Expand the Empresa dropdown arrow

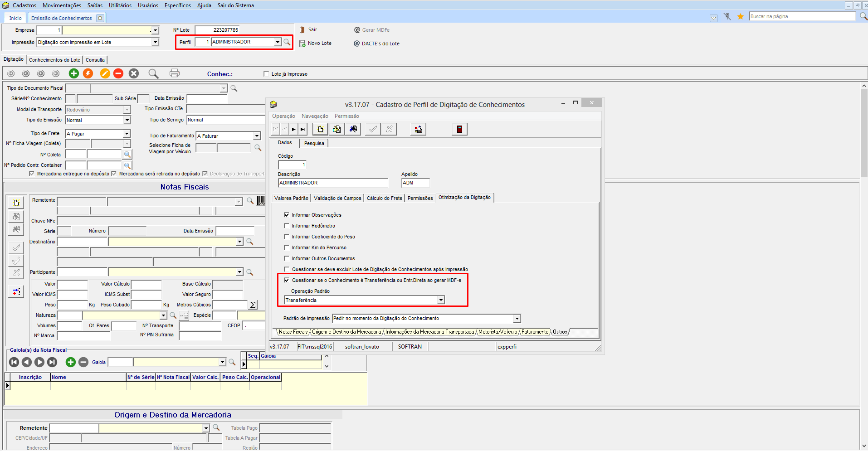[155, 30]
